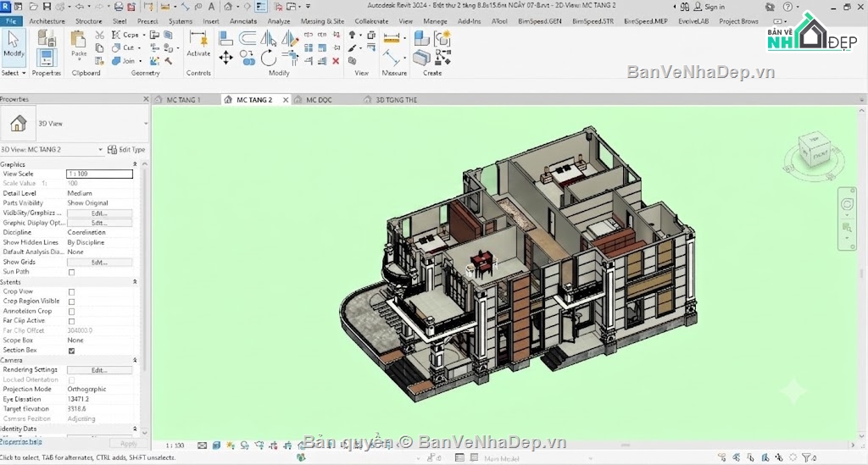Open the Join dropdown arrow
Image resolution: width=868 pixels, height=465 pixels.
tap(141, 61)
